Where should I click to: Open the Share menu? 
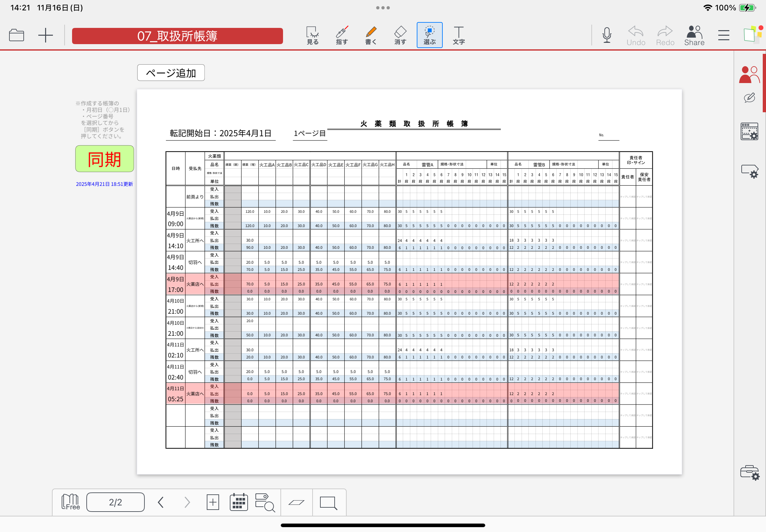pos(694,36)
